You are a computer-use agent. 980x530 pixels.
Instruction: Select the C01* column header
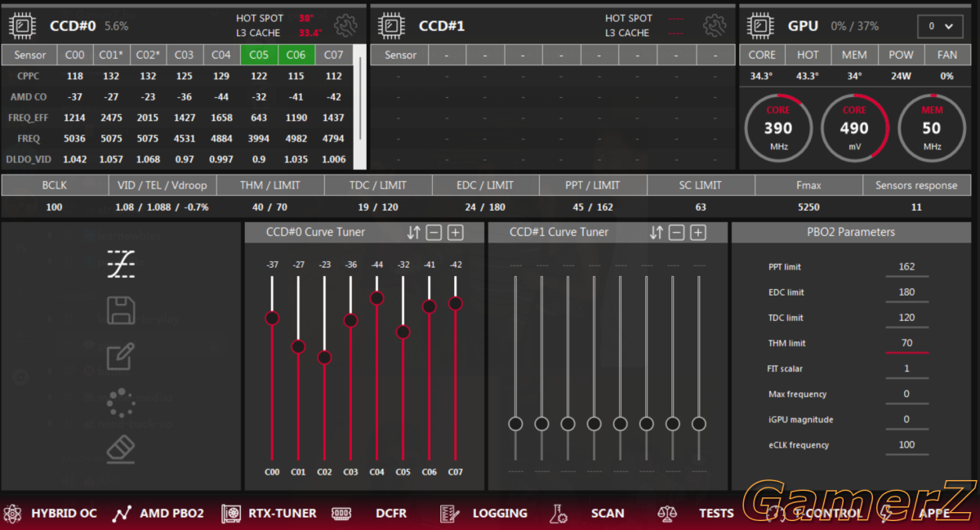pos(111,55)
